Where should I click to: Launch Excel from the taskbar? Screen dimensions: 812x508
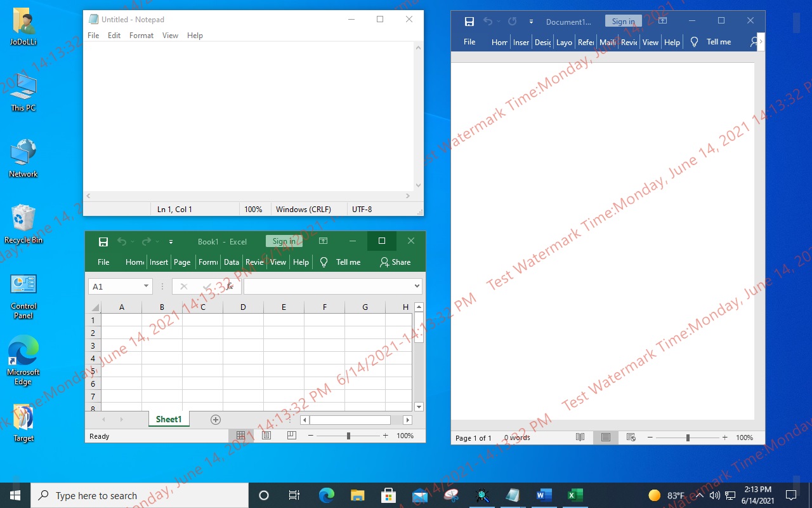point(575,495)
